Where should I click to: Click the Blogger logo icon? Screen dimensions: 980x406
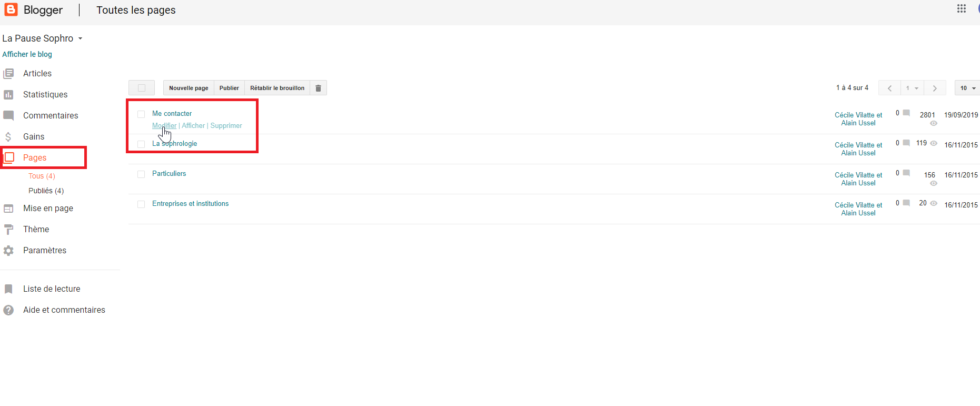11,9
